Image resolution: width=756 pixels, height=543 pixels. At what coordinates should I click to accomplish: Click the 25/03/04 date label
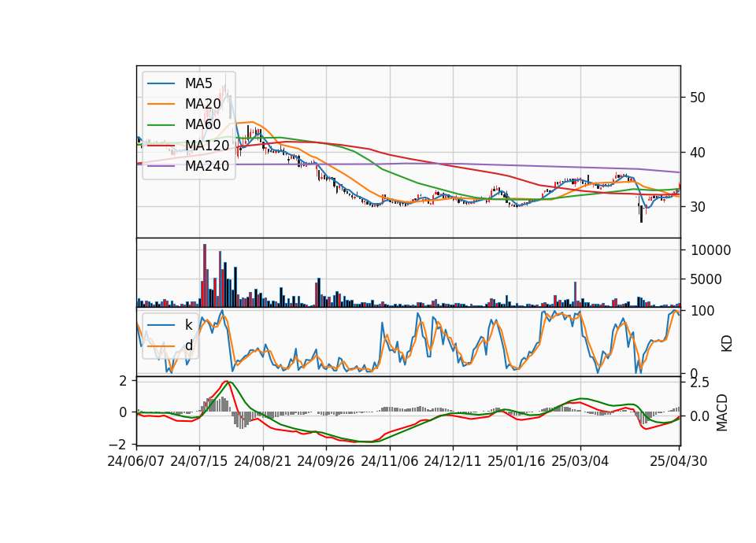pyautogui.click(x=580, y=461)
